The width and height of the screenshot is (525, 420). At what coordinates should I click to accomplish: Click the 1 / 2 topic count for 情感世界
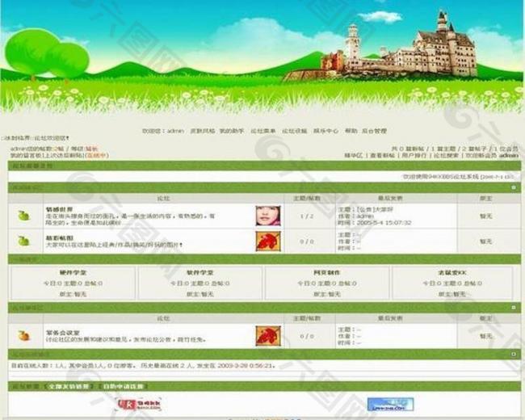point(307,216)
